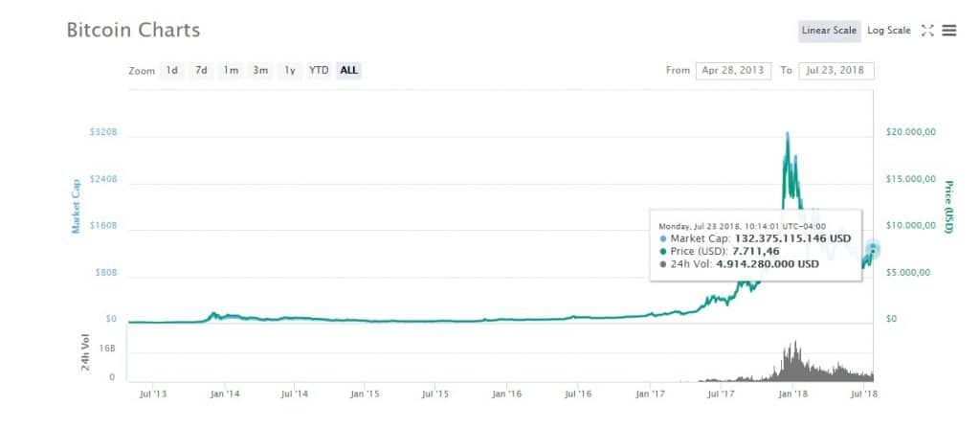Image resolution: width=980 pixels, height=428 pixels.
Task: Set zoom to 1y
Action: [290, 71]
